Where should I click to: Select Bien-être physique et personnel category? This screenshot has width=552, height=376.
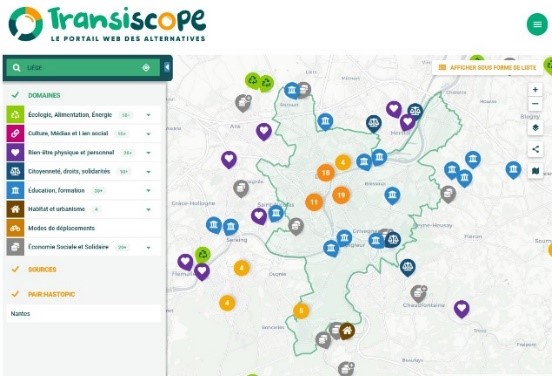click(x=83, y=152)
